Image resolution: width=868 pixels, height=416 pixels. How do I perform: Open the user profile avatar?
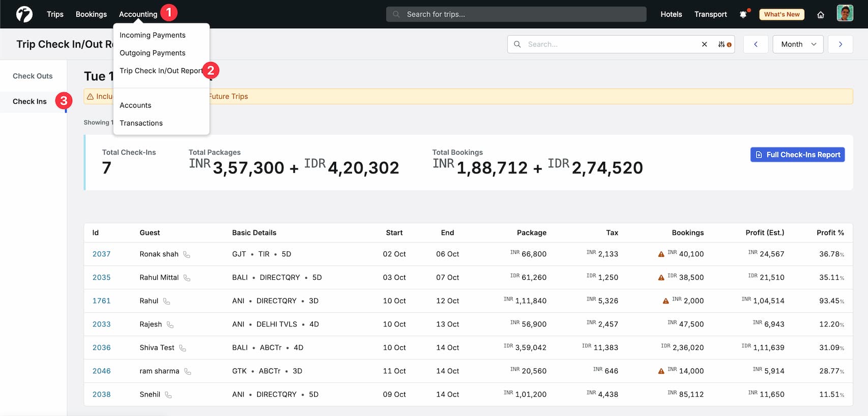click(x=845, y=13)
